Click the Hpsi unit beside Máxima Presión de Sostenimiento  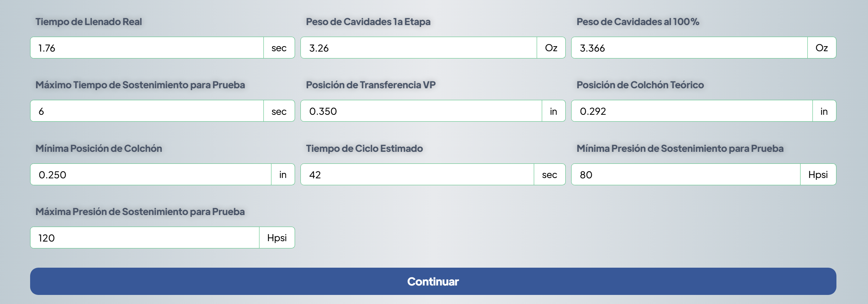click(277, 238)
